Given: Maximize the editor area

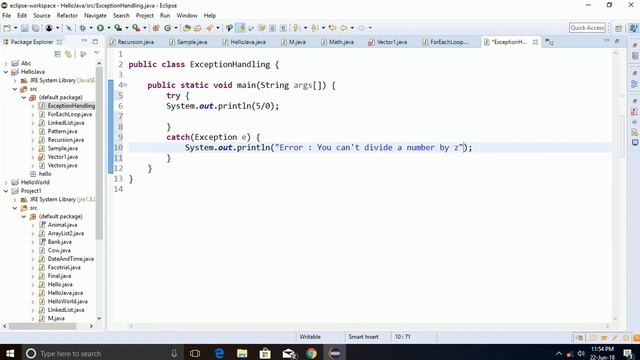Looking at the screenshot, I should 617,41.
